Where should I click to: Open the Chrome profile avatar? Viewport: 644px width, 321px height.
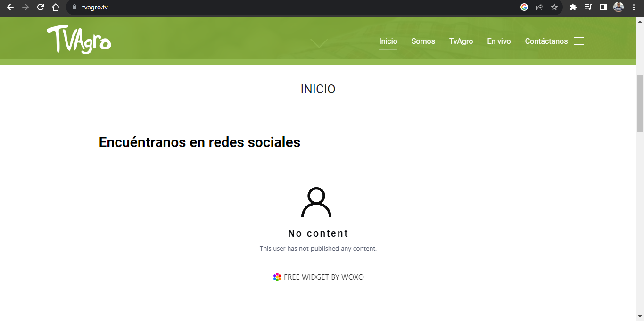[619, 7]
